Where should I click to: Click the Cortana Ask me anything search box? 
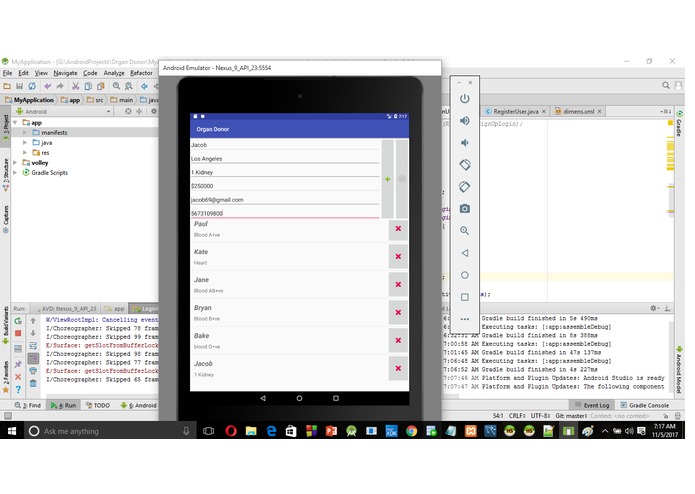point(109,431)
